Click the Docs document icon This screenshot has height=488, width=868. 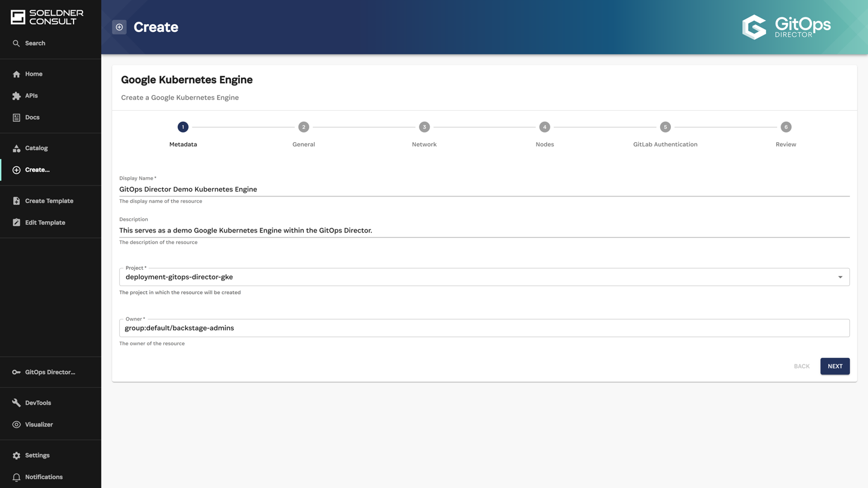(x=16, y=117)
